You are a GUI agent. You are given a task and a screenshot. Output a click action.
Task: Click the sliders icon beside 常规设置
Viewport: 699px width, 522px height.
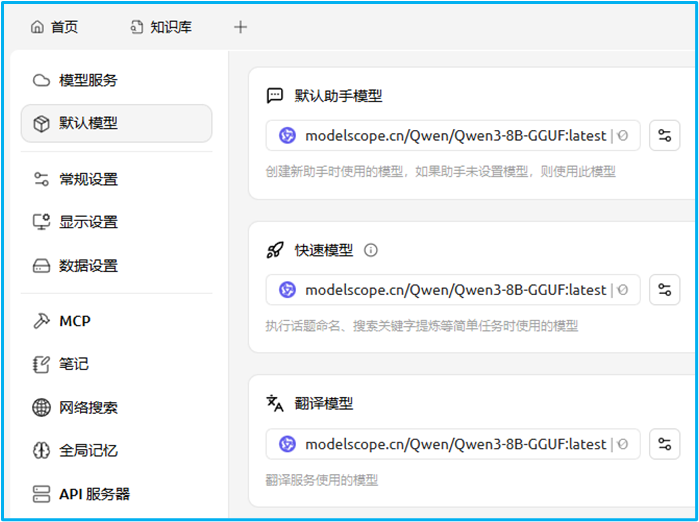click(x=41, y=179)
